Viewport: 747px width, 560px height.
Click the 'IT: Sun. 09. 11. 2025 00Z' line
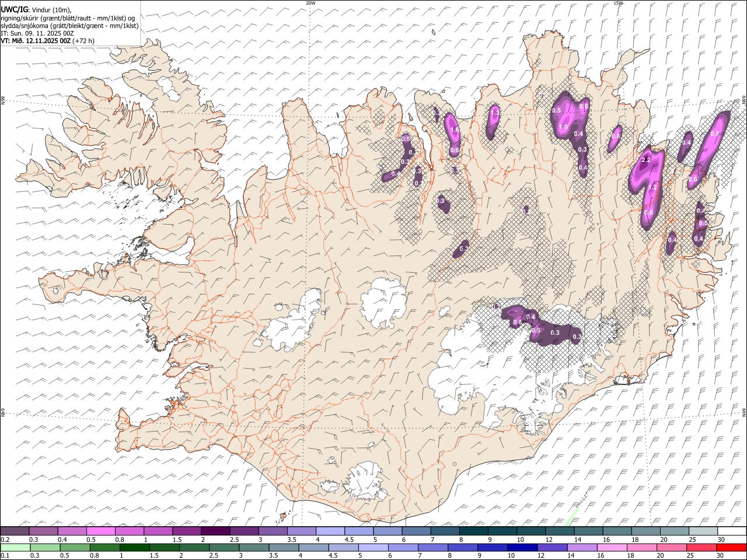37,33
